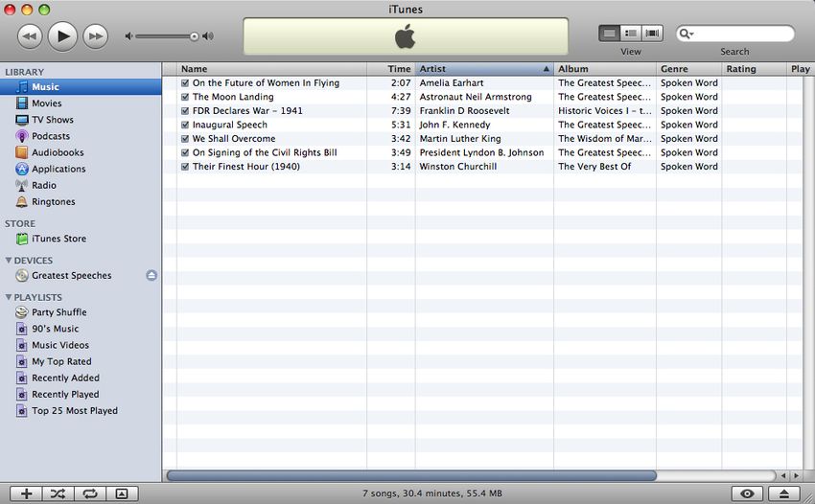
Task: Switch to Cover Flow view button
Action: [652, 34]
